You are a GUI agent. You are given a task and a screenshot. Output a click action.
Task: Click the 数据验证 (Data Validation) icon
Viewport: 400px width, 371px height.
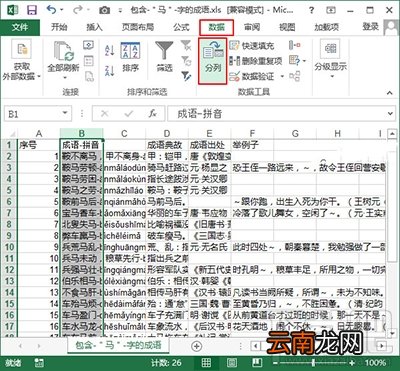coord(235,76)
